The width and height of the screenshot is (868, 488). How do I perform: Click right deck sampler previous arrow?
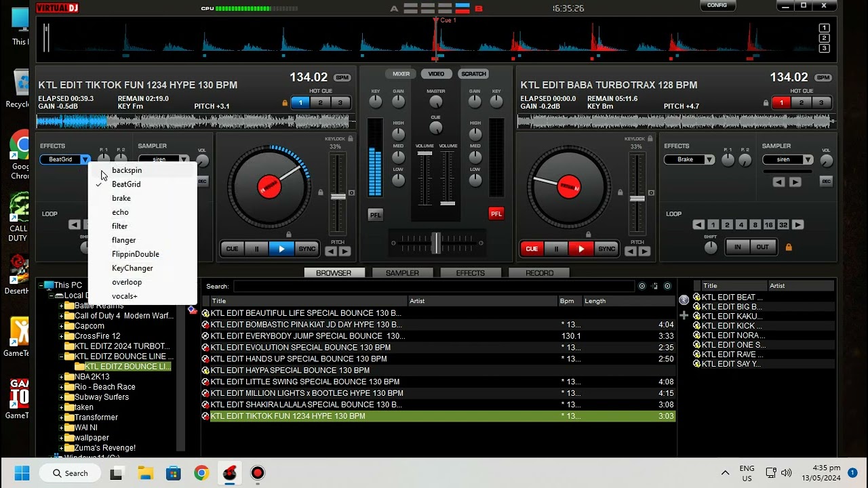pos(778,182)
